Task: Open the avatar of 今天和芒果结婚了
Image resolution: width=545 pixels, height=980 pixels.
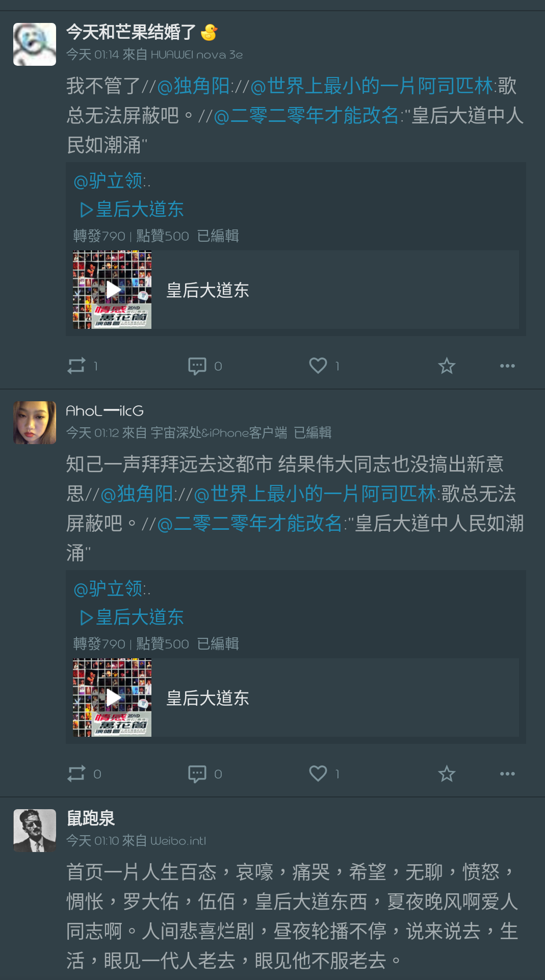Action: pyautogui.click(x=35, y=44)
